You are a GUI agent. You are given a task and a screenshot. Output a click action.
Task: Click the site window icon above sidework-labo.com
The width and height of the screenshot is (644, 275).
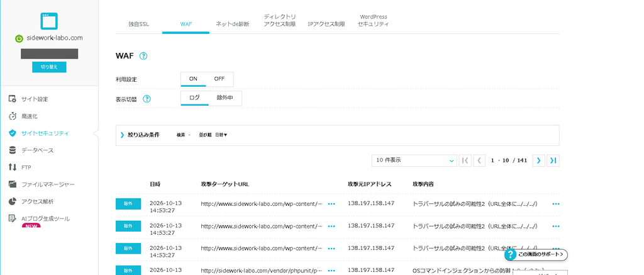(x=49, y=21)
